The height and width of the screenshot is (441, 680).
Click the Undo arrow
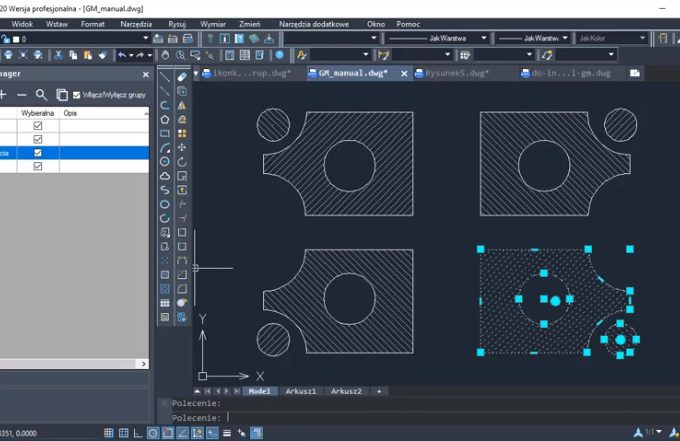click(x=122, y=55)
